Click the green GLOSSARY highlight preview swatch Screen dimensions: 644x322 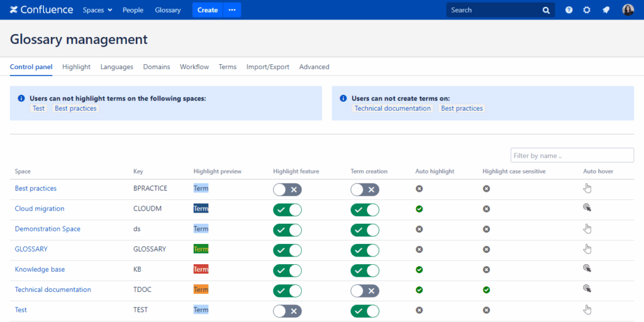[201, 249]
